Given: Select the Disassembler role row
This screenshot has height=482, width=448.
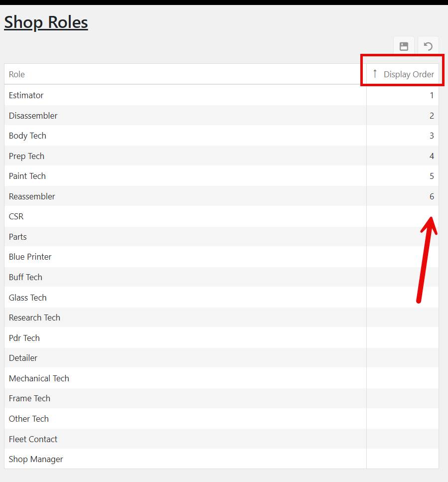Looking at the screenshot, I should click(x=33, y=116).
